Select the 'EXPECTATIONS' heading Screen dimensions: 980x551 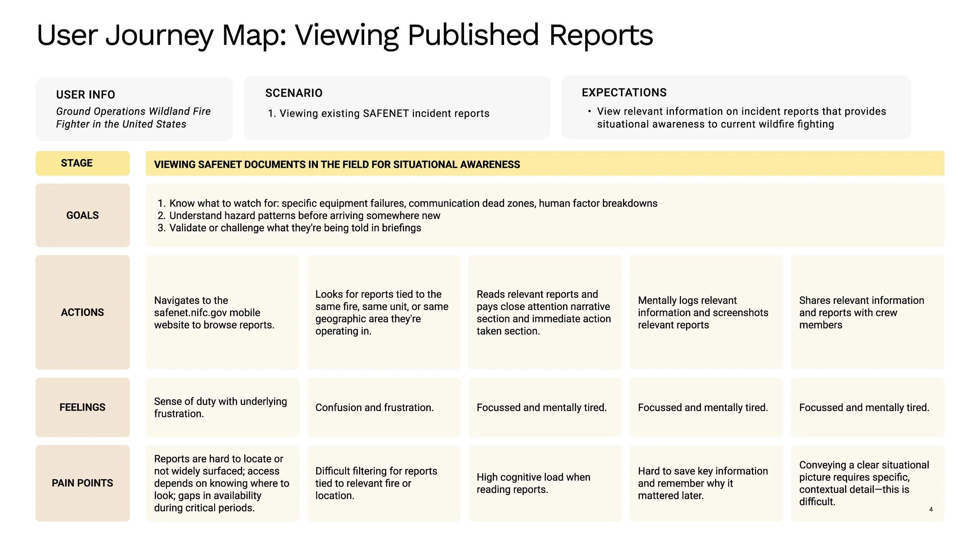(x=624, y=92)
